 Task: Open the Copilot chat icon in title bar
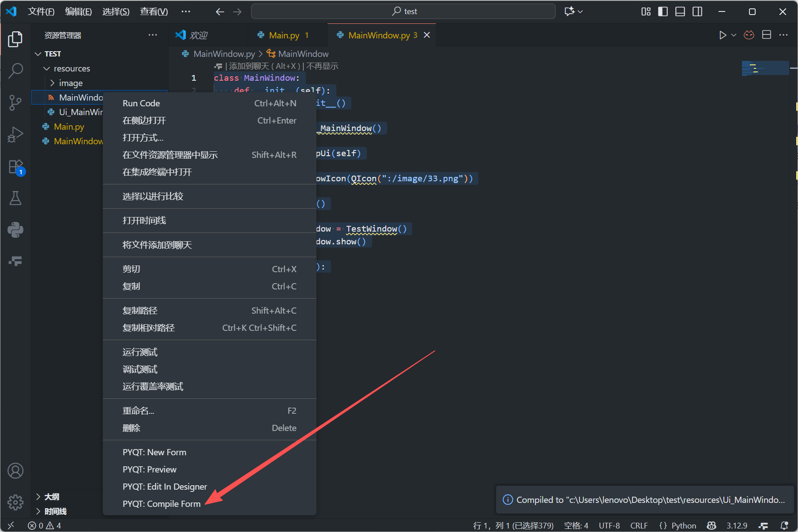[x=570, y=11]
